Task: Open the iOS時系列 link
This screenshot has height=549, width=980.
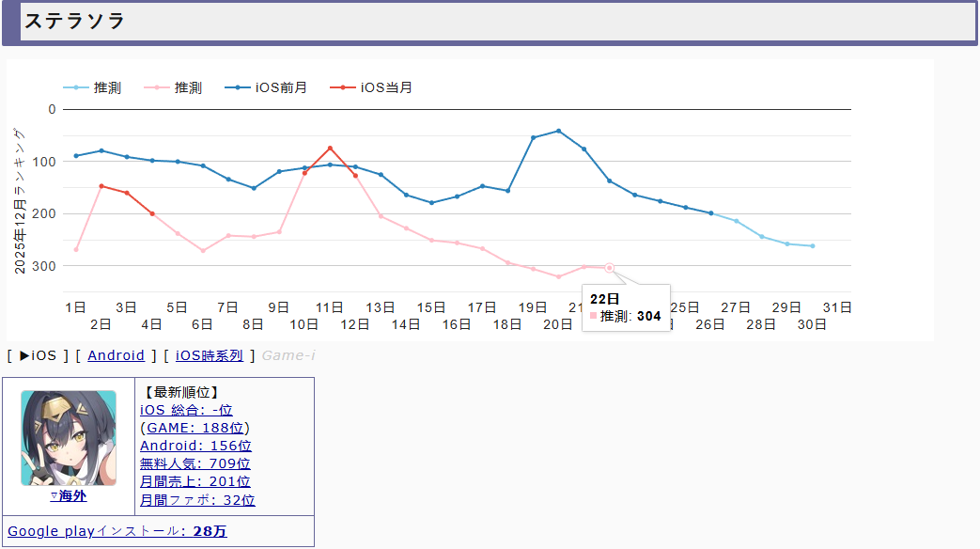Action: coord(209,355)
